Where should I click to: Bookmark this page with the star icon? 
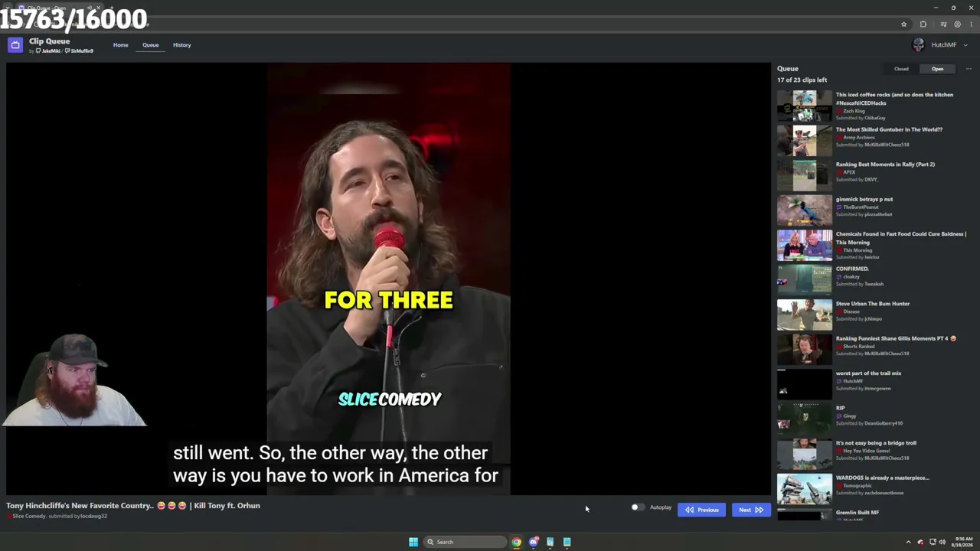tap(903, 24)
